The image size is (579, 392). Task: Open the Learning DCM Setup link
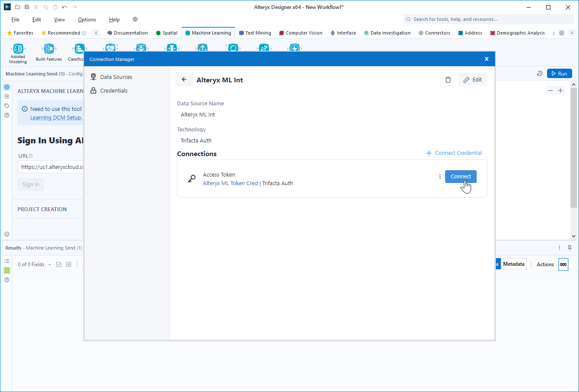tap(56, 117)
